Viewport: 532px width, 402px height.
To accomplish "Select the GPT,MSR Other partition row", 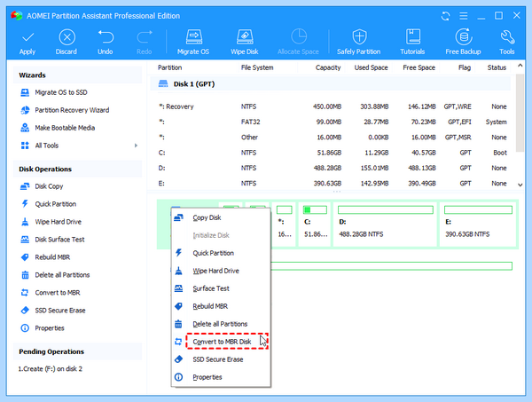I will 332,138.
